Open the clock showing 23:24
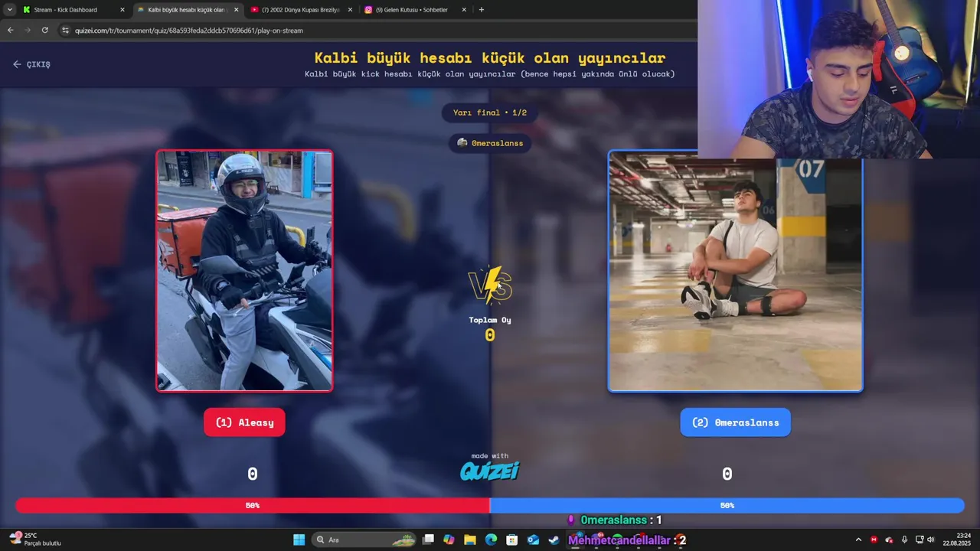This screenshot has height=551, width=980. pyautogui.click(x=957, y=540)
